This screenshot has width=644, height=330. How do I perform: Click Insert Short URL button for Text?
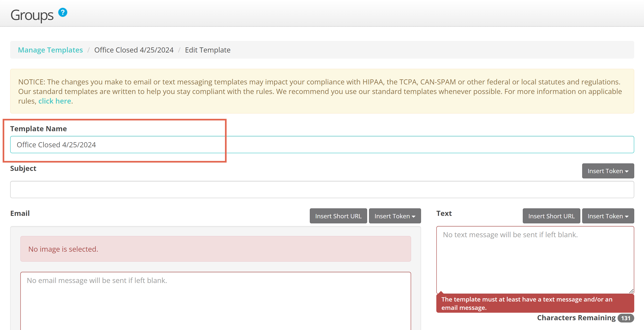point(551,216)
